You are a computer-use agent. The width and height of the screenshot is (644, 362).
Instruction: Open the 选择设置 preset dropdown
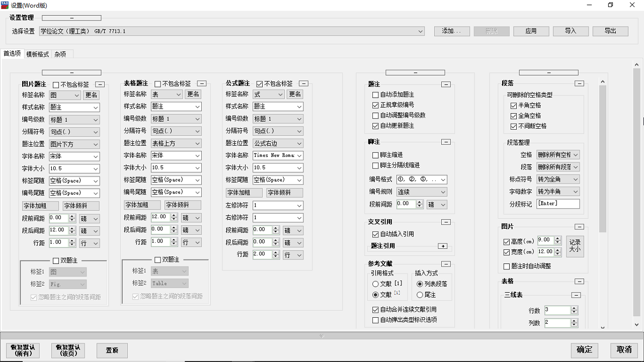point(421,31)
